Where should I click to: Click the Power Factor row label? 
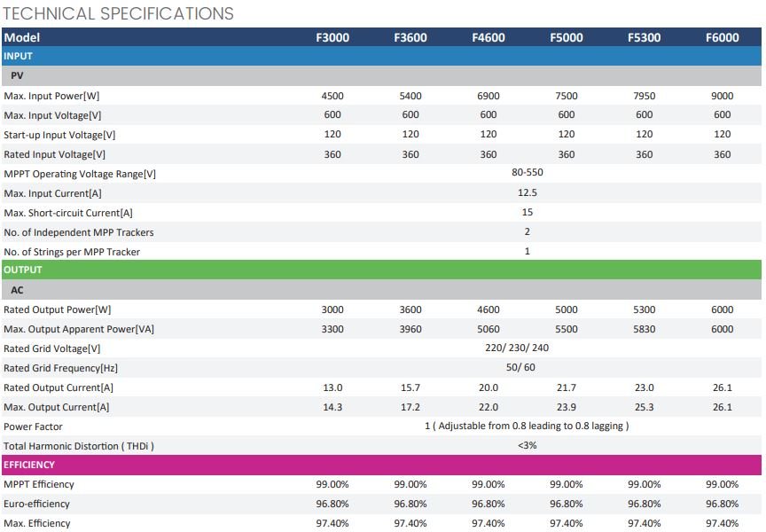pos(33,426)
